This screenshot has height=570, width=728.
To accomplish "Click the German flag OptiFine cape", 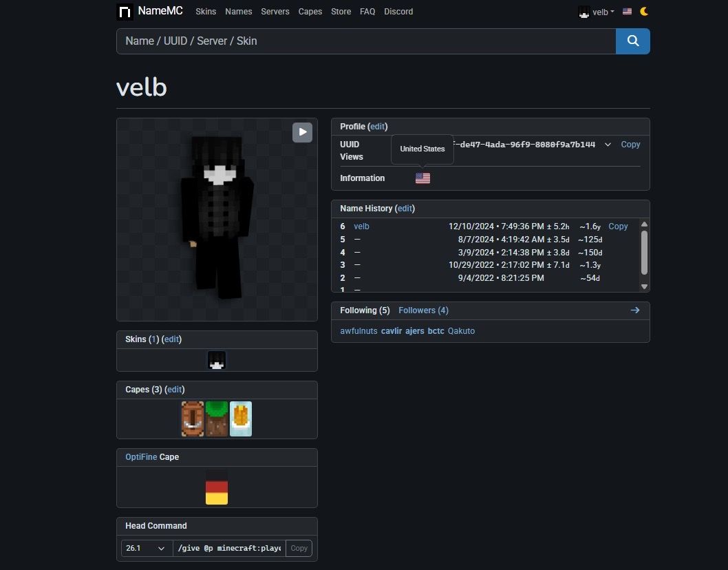I will click(x=217, y=487).
